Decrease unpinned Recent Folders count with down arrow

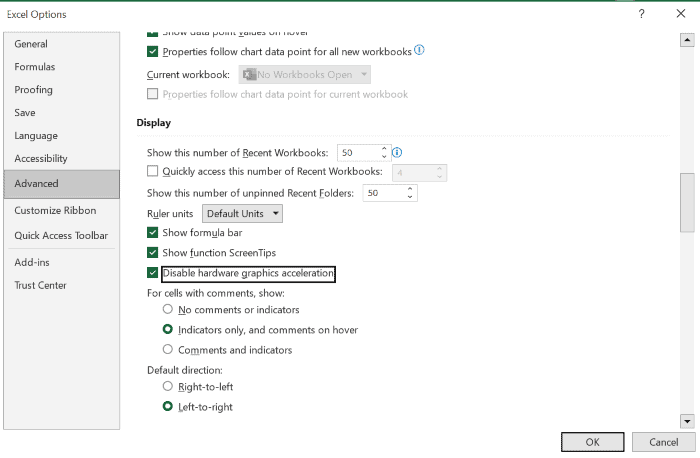tap(410, 197)
